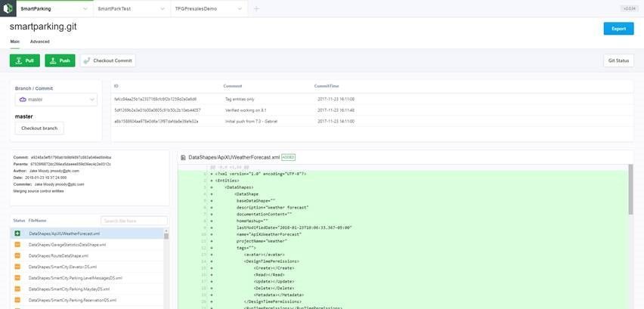This screenshot has height=309, width=644.
Task: Click the file list scroll-up arrow
Action: [x=166, y=230]
